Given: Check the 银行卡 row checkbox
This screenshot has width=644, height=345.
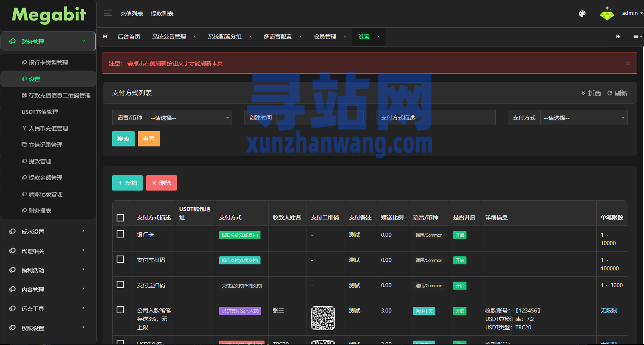Looking at the screenshot, I should (120, 234).
